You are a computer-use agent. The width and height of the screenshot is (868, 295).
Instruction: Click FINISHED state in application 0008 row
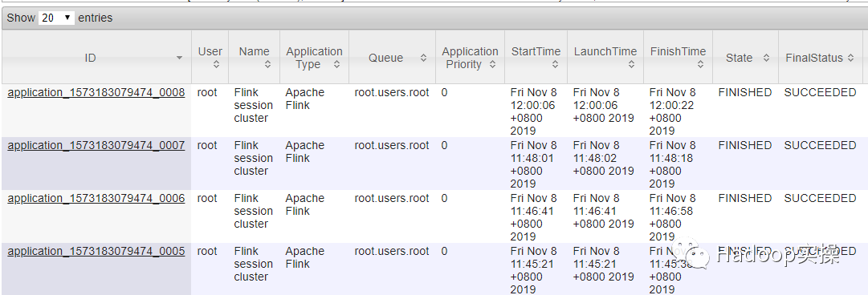(x=744, y=92)
